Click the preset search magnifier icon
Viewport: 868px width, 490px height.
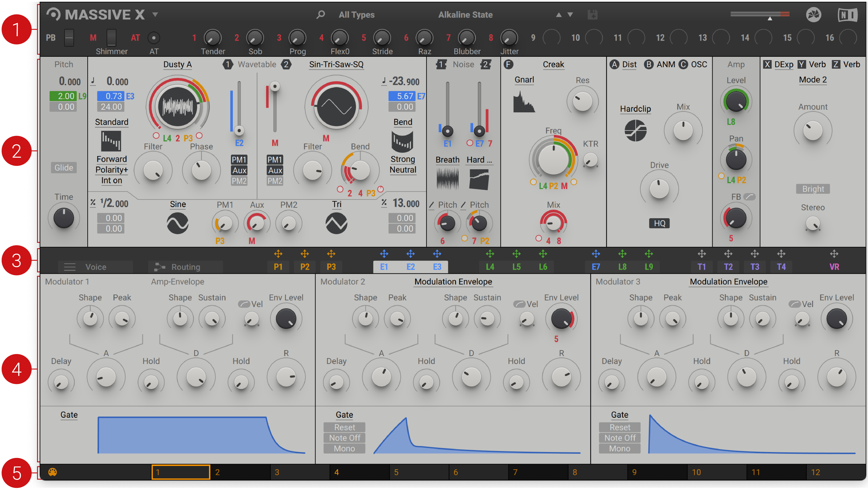tap(321, 14)
